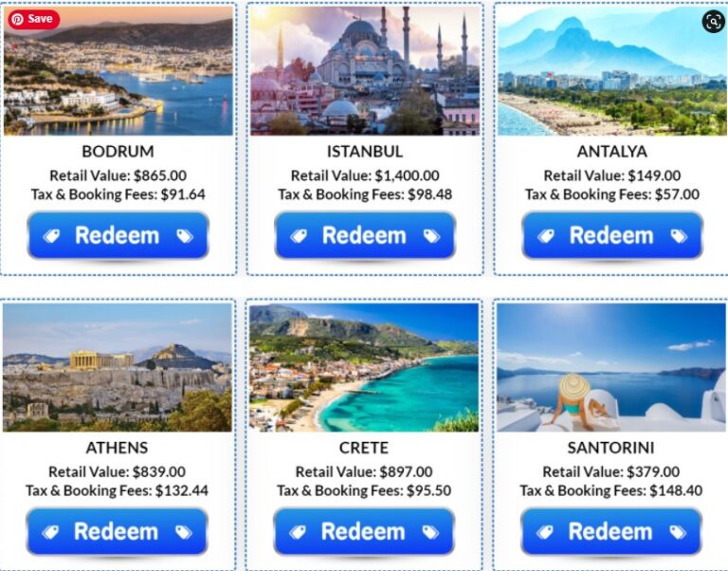
Task: Click the left tag icon on Antalya Redeem
Action: [546, 236]
